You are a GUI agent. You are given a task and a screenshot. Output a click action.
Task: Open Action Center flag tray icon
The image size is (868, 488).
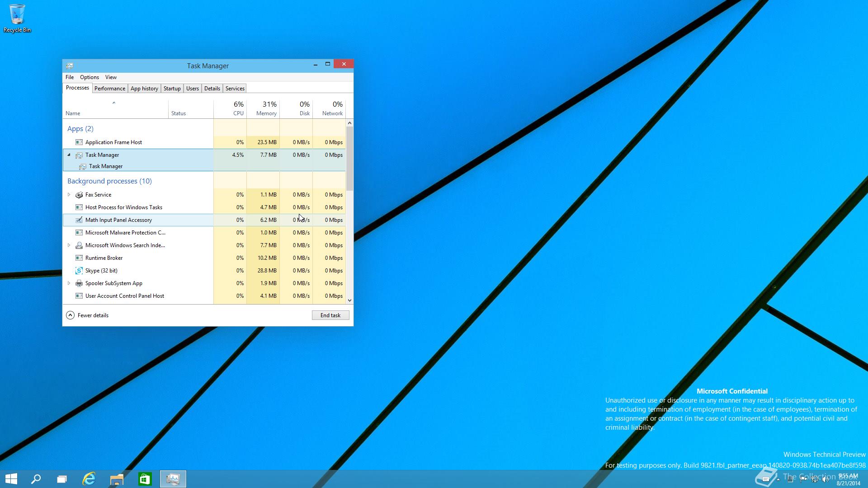click(x=803, y=479)
